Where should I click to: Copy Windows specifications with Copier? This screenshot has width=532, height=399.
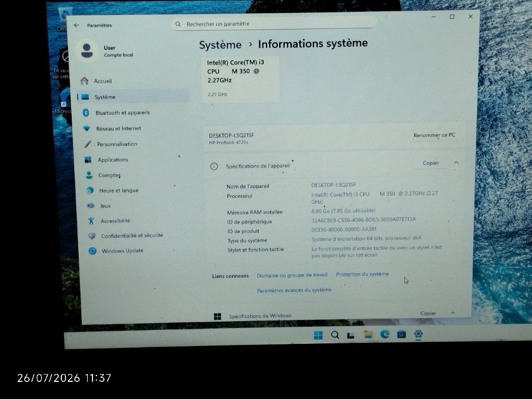coord(428,313)
